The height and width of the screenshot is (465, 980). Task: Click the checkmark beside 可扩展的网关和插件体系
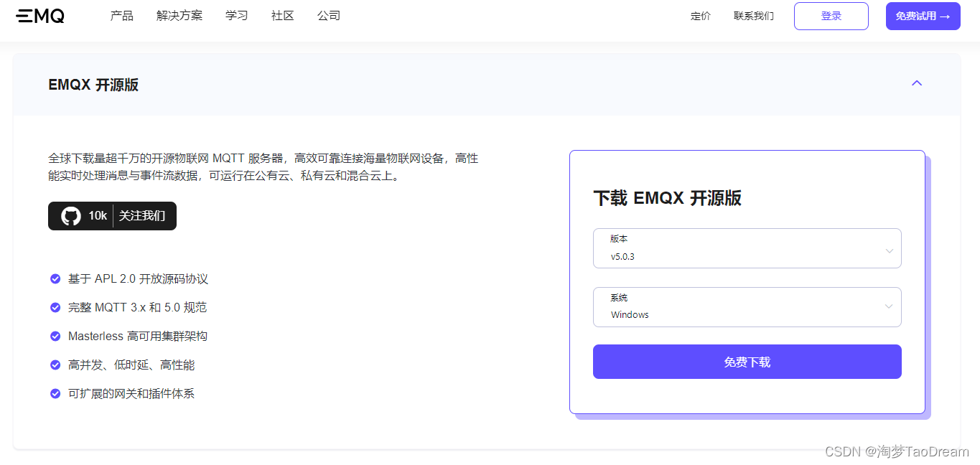[x=55, y=393]
